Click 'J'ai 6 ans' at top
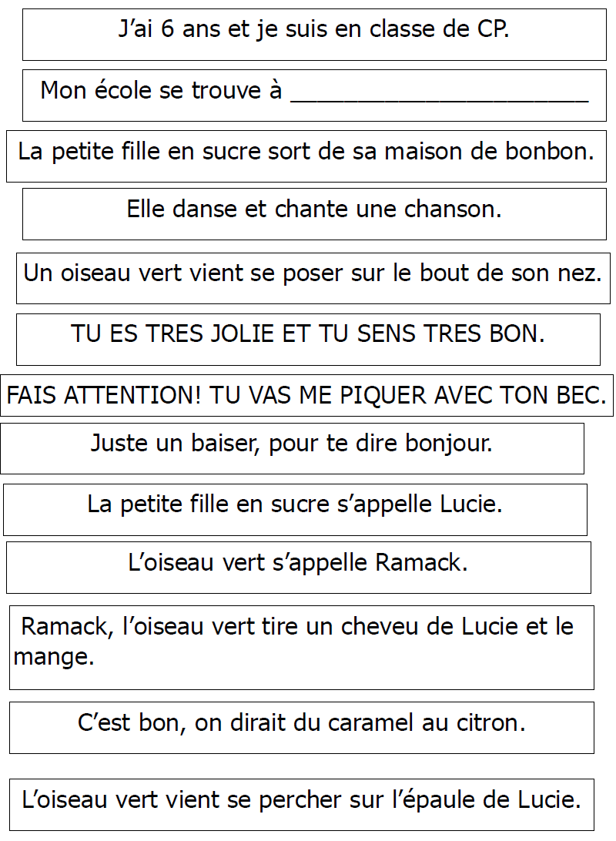Image resolution: width=616 pixels, height=841 pixels. 163,31
